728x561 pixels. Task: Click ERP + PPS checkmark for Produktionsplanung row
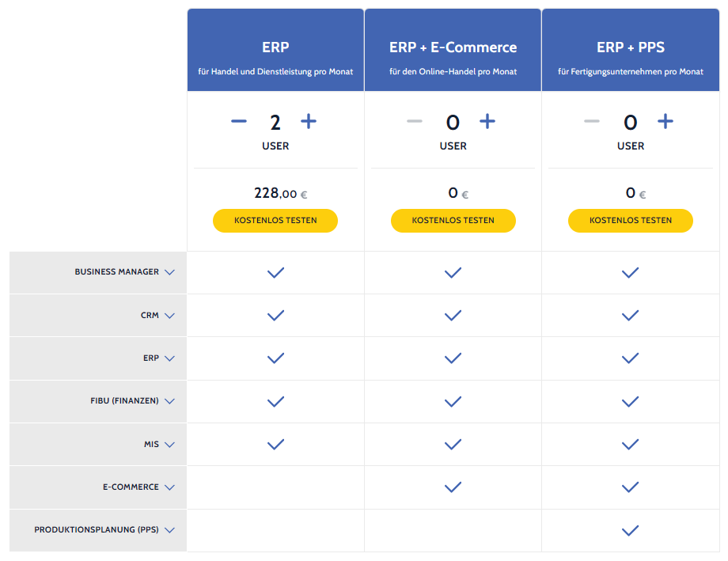click(x=630, y=530)
